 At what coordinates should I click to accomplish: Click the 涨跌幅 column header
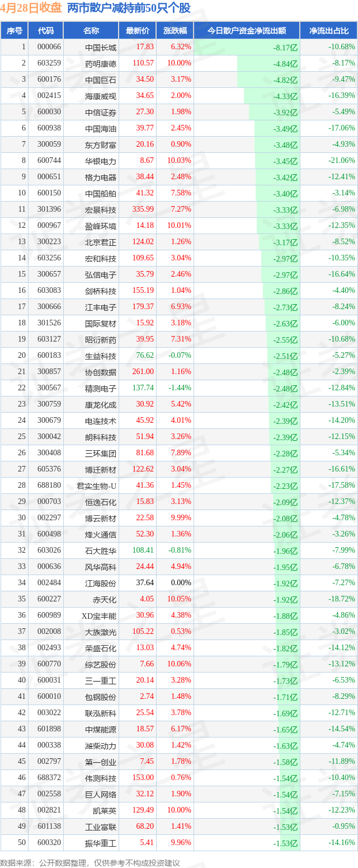pyautogui.click(x=175, y=31)
